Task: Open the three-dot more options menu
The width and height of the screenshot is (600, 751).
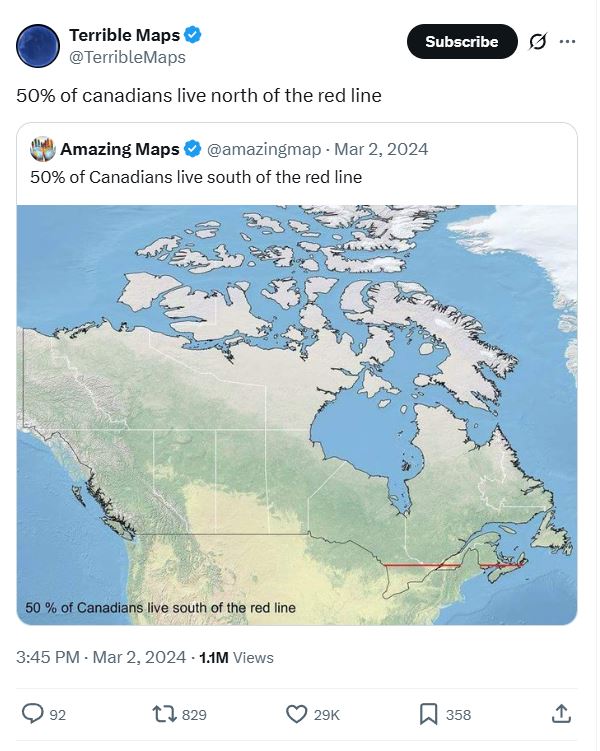Action: 567,42
